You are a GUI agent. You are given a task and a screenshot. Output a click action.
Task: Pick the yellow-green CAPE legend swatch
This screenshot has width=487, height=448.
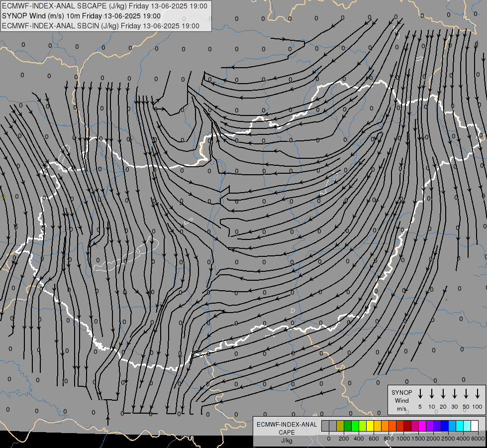(x=363, y=426)
